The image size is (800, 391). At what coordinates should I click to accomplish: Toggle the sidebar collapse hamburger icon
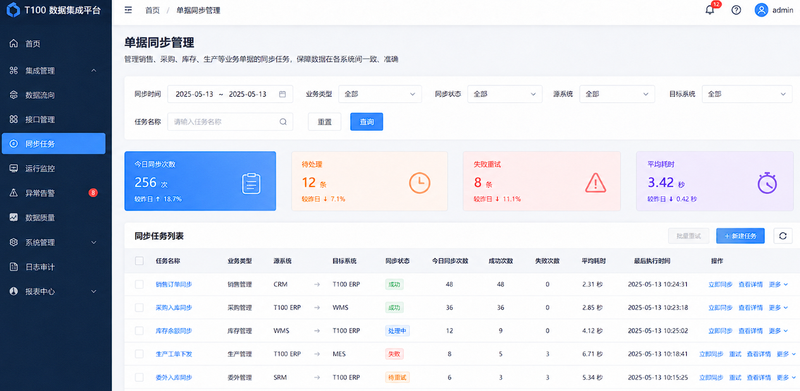[x=128, y=10]
